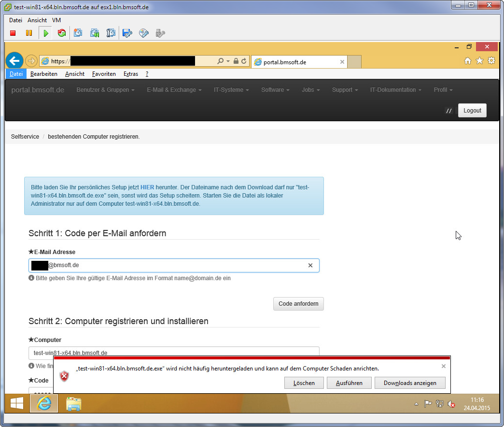504x427 pixels.
Task: Open the address bar search dropdown arrow
Action: tap(228, 61)
